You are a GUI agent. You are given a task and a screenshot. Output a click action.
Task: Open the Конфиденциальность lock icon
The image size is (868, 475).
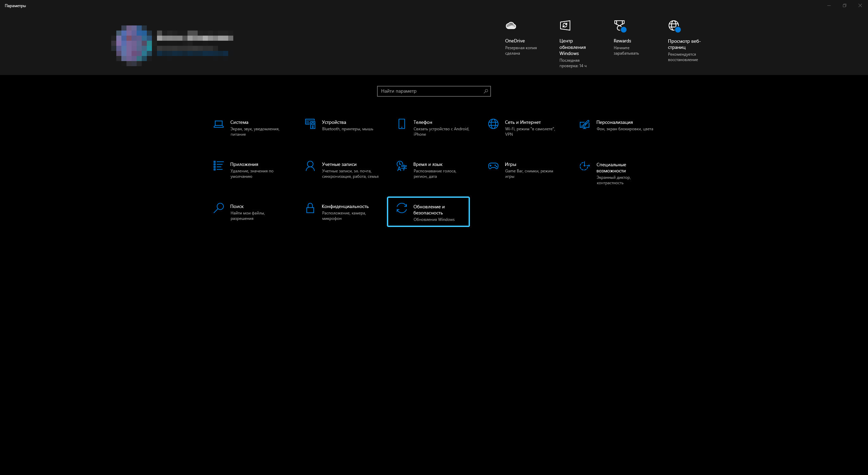310,208
